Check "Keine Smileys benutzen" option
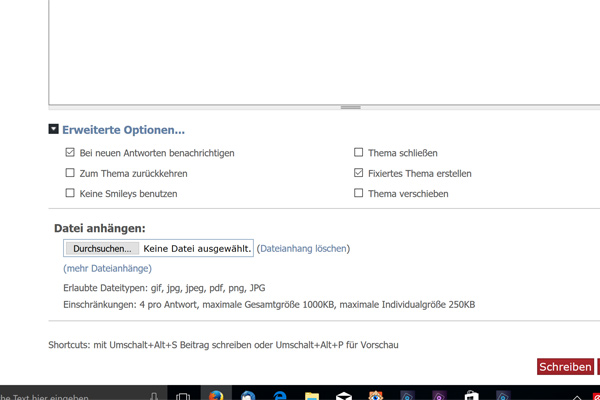This screenshot has height=400, width=600. tap(70, 193)
